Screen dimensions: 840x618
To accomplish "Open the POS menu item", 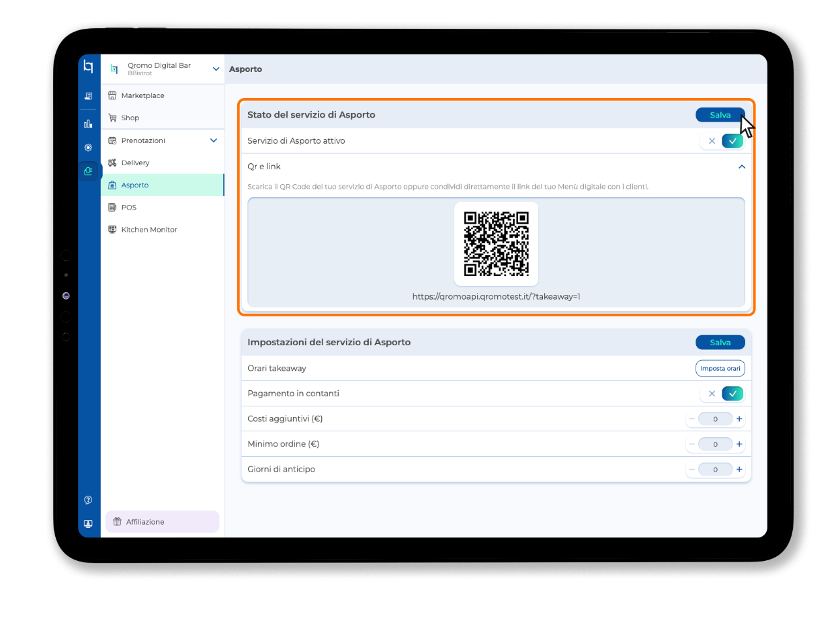I will [163, 207].
